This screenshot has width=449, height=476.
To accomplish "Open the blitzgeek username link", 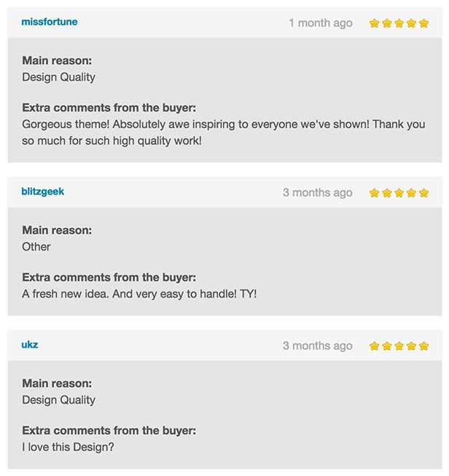I will click(x=43, y=192).
